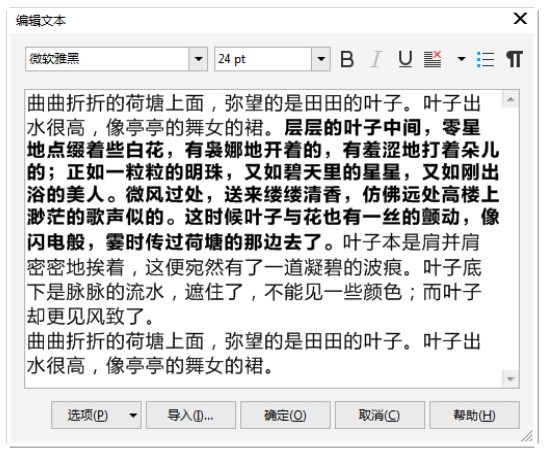Click the scrollbar up arrow
Viewport: 545px width, 454px height.
[x=511, y=99]
